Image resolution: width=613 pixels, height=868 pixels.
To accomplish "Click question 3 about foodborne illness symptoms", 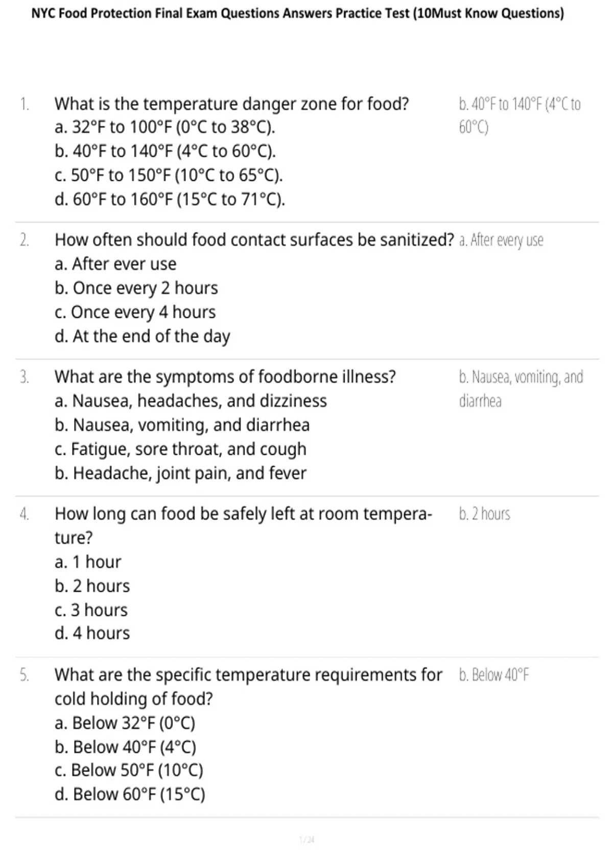I will (225, 377).
